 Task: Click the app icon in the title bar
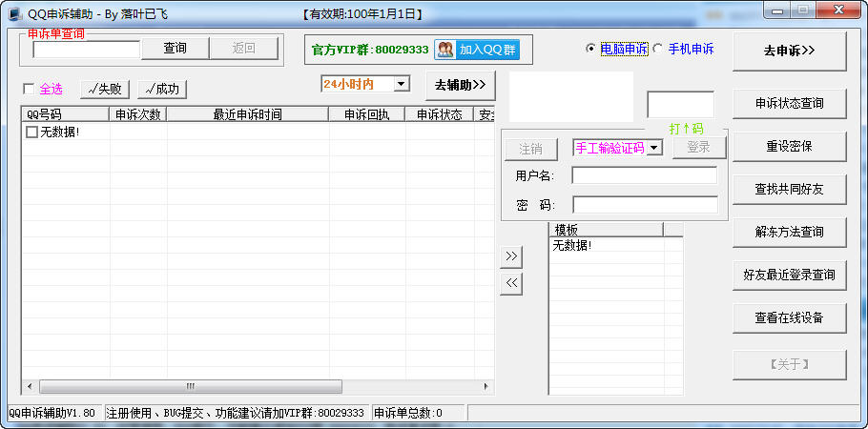(x=15, y=14)
